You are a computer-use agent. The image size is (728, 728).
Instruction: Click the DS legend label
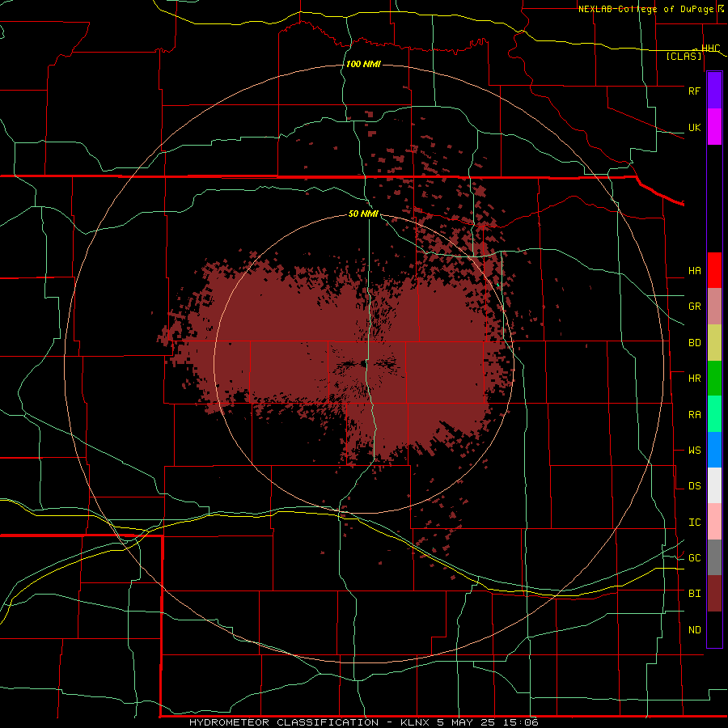[x=694, y=486]
